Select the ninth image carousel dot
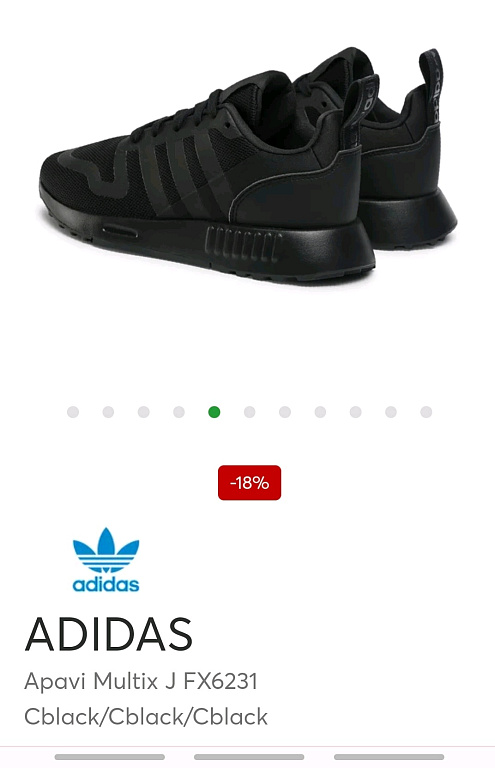This screenshot has width=495, height=768. (355, 412)
